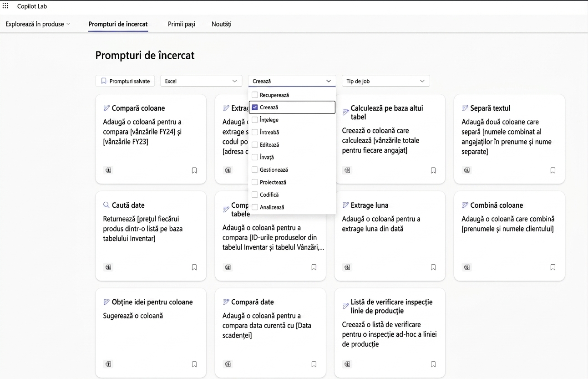Click the pen icon beside Combină coloane

(465, 205)
